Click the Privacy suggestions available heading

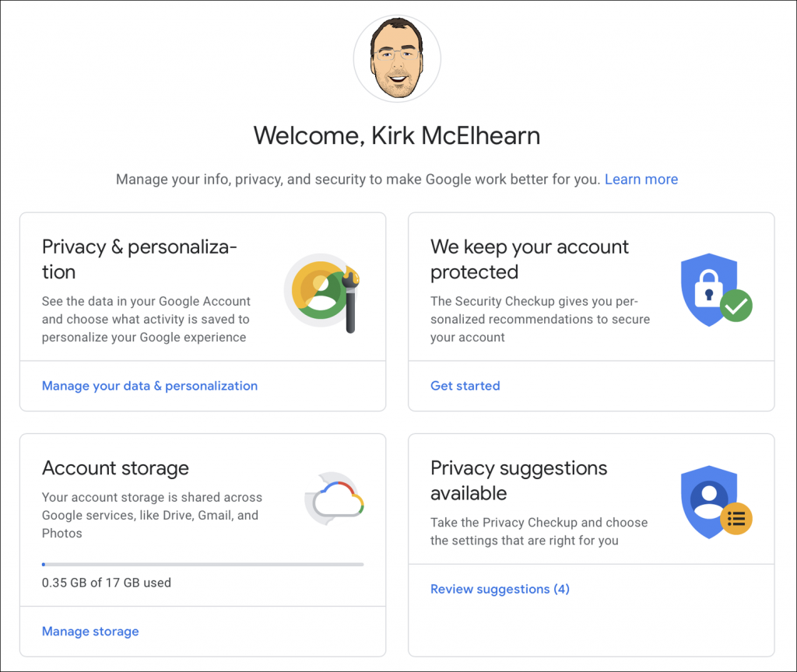click(518, 481)
